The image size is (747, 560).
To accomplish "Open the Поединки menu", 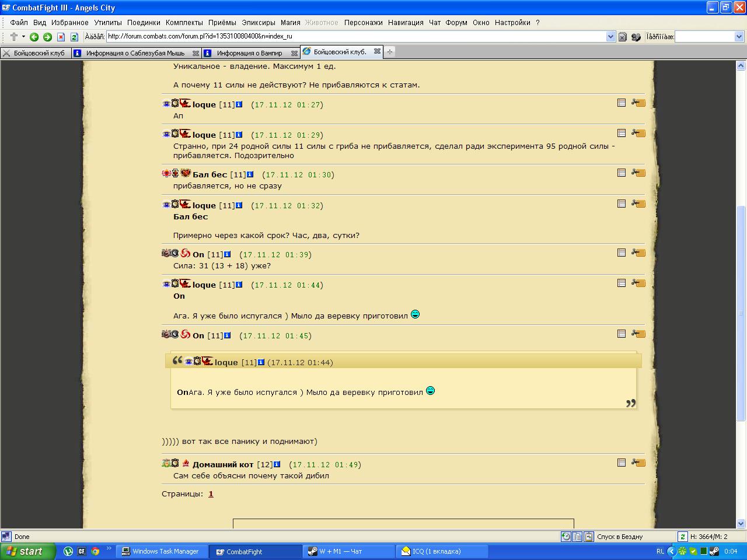I will point(144,23).
